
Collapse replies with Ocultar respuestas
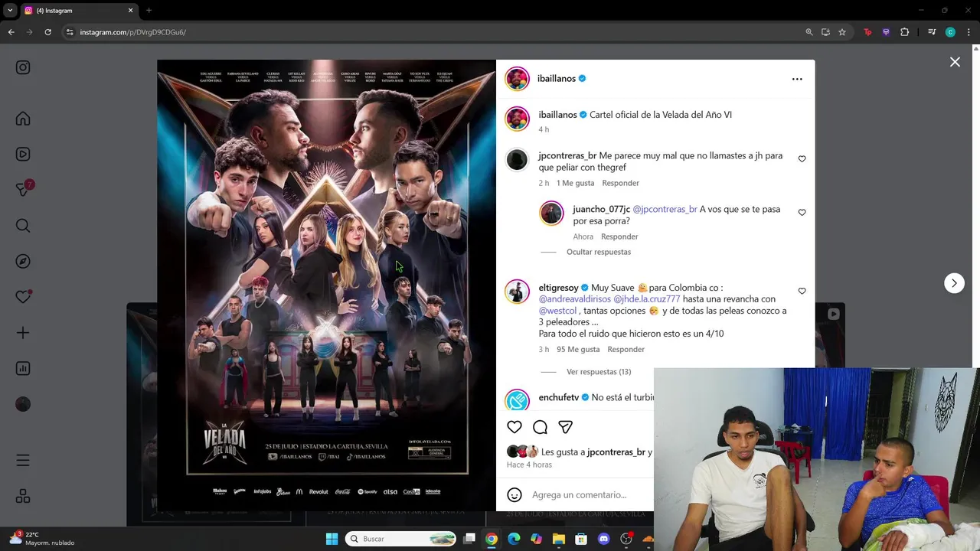(599, 252)
